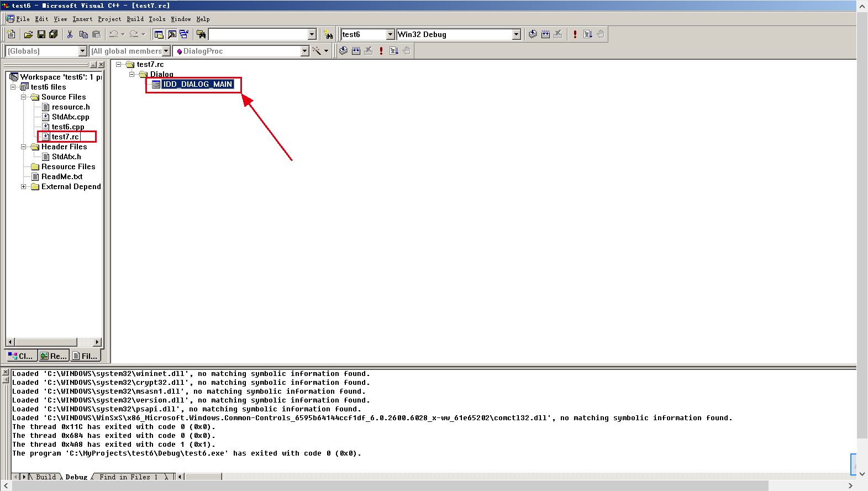Select test6.cpp in the file tree
Image resolution: width=868 pixels, height=491 pixels.
pyautogui.click(x=68, y=127)
